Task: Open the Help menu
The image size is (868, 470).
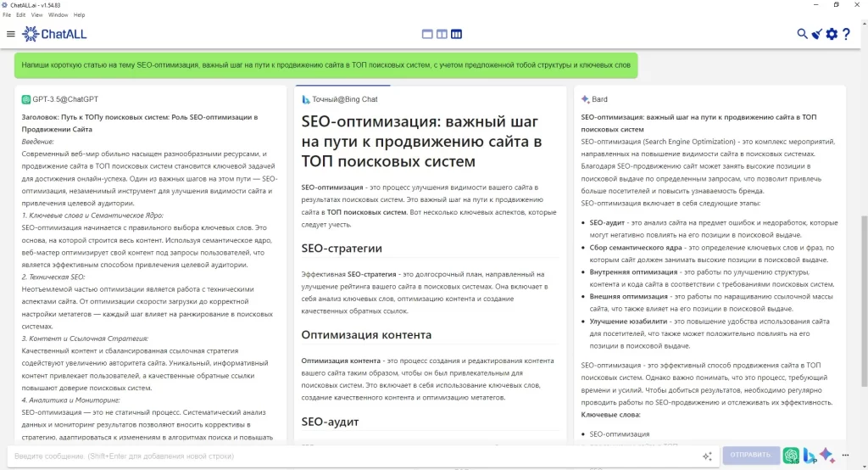Action: tap(79, 15)
